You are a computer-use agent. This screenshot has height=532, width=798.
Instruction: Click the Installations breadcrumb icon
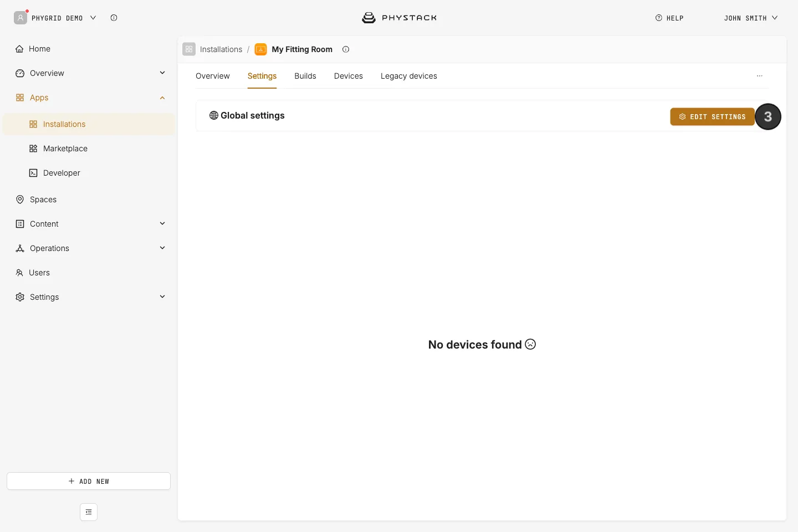[x=189, y=49]
